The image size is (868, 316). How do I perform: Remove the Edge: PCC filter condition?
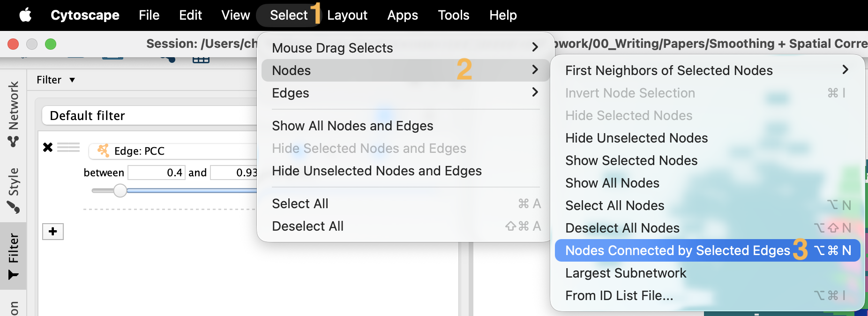48,147
